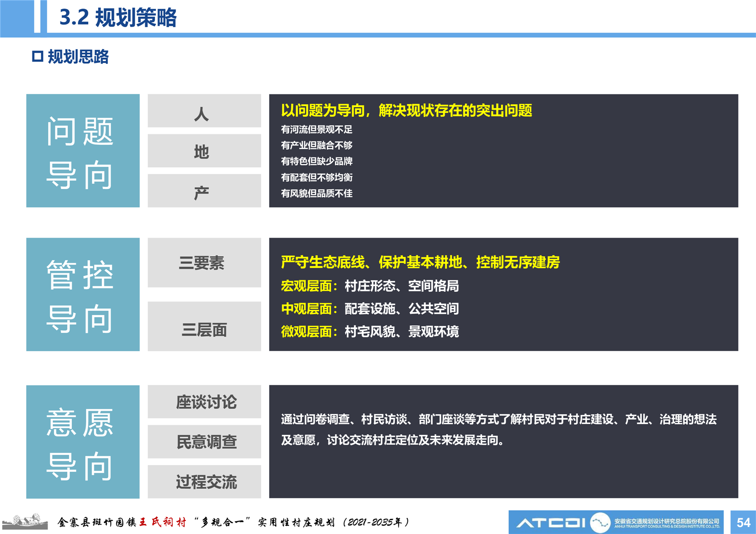Click the text 配套设施、公共空间

pyautogui.click(x=402, y=309)
